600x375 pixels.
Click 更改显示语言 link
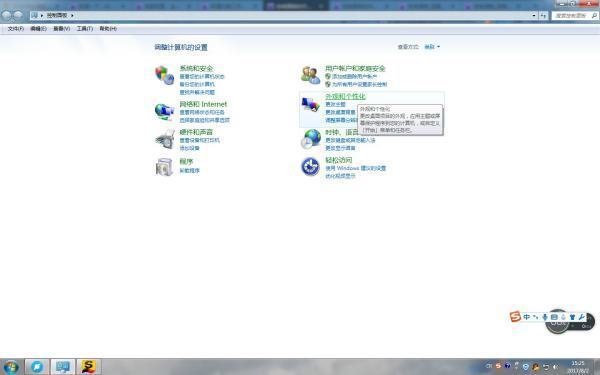click(x=340, y=148)
